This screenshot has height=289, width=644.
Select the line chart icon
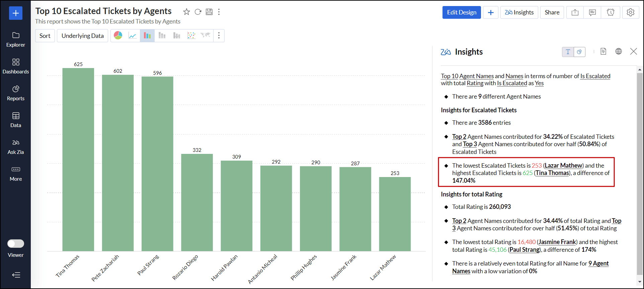[x=133, y=36]
